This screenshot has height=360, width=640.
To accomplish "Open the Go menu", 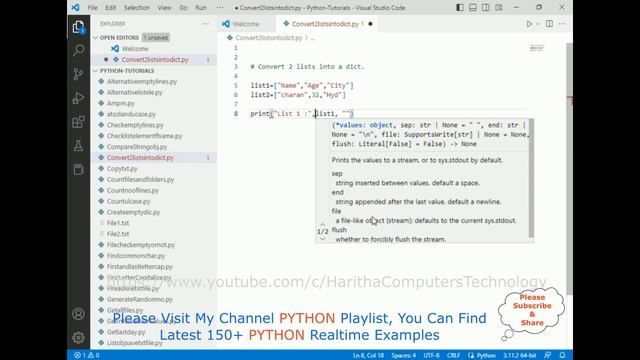I will tap(183, 8).
